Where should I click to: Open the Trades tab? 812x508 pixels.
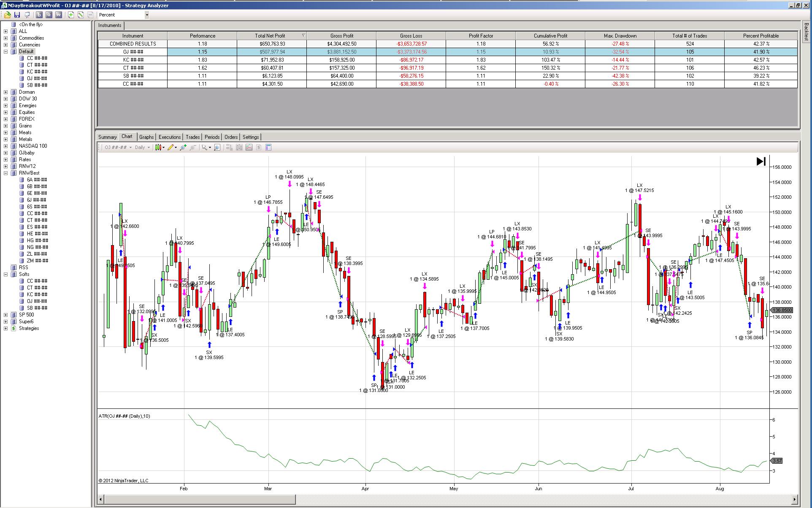coord(192,137)
